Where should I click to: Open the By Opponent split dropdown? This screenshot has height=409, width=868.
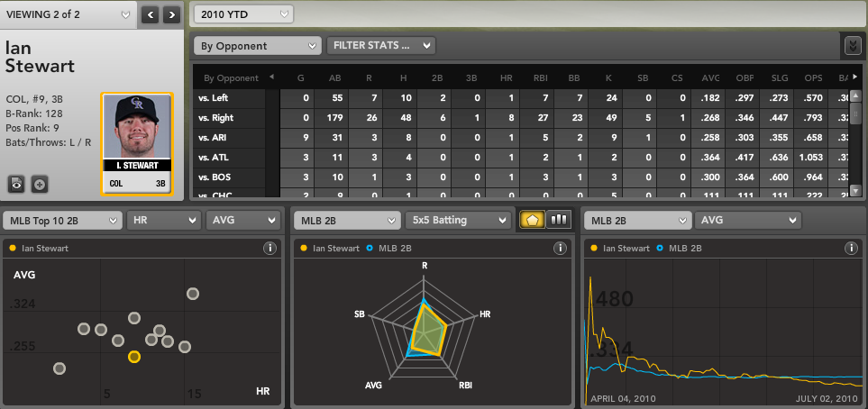point(257,45)
